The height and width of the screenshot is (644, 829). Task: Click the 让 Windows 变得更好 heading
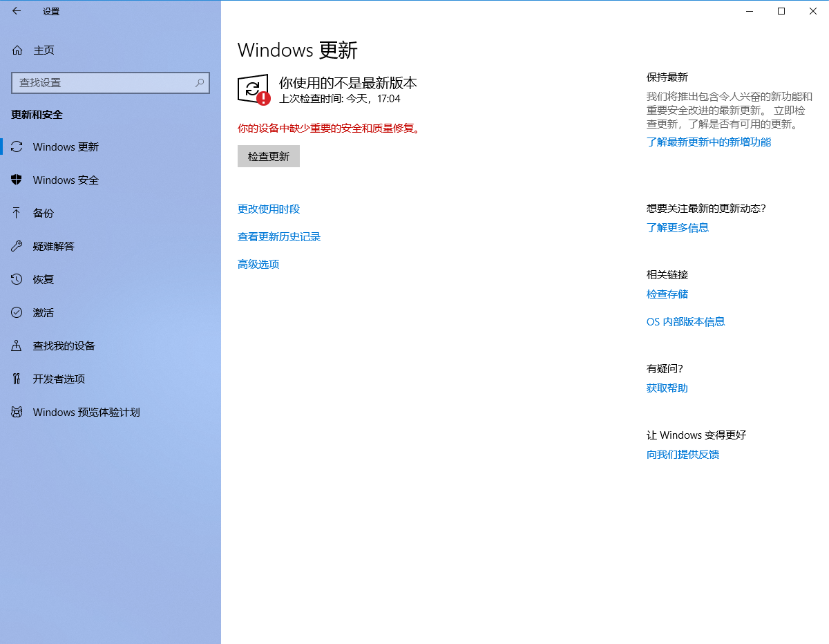tap(696, 435)
